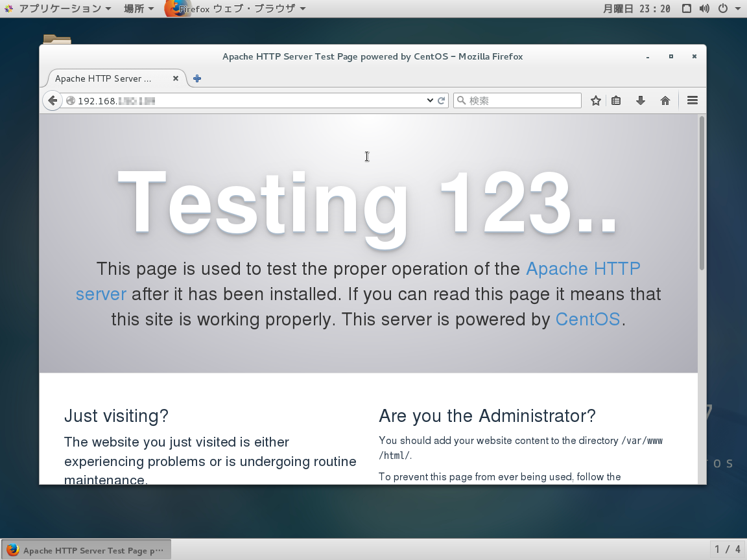Open the Downloads arrow icon
The height and width of the screenshot is (560, 747).
[640, 100]
